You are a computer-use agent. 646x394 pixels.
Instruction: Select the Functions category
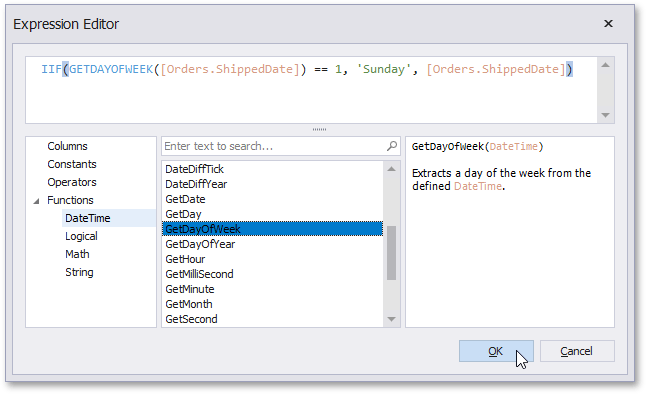coord(70,200)
